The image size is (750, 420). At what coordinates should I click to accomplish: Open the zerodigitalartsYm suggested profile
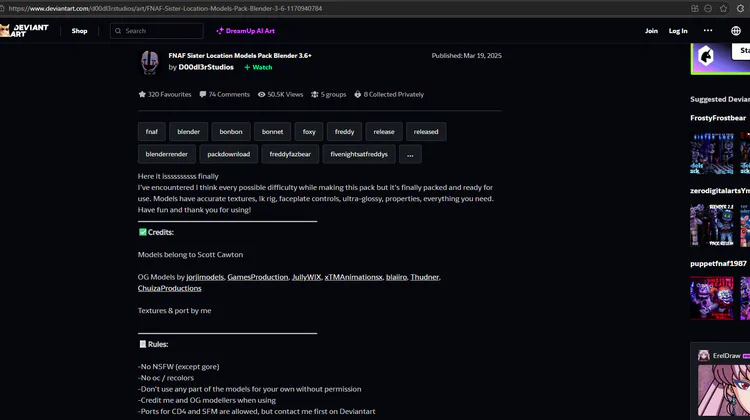pyautogui.click(x=720, y=190)
